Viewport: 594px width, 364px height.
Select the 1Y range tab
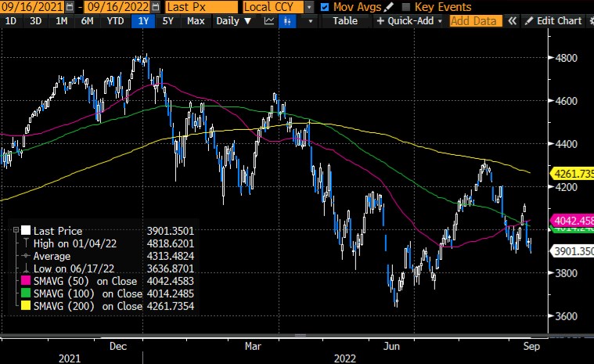143,21
